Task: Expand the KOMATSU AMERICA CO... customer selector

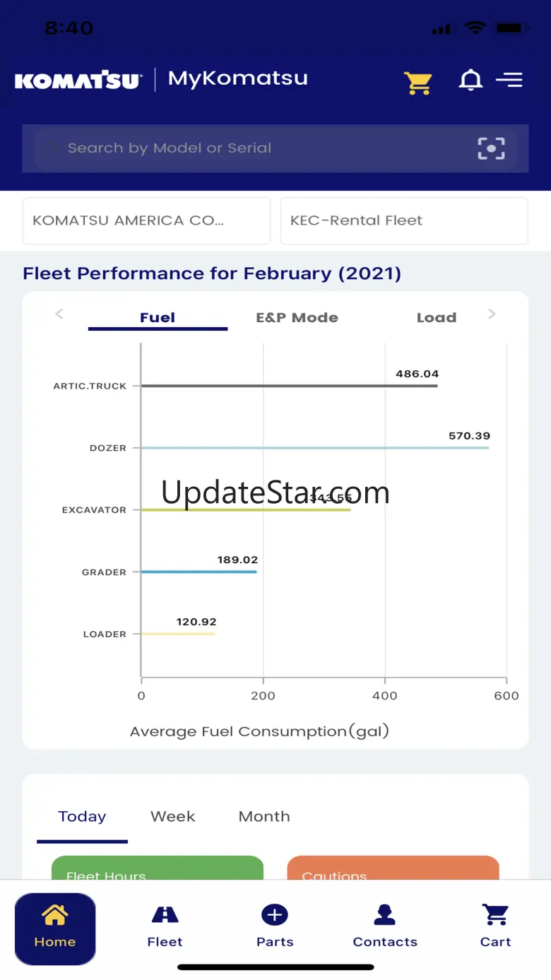Action: (146, 220)
